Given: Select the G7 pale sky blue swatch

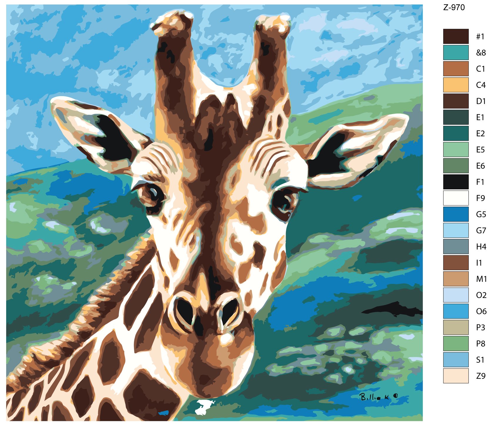Looking at the screenshot, I should [x=456, y=230].
